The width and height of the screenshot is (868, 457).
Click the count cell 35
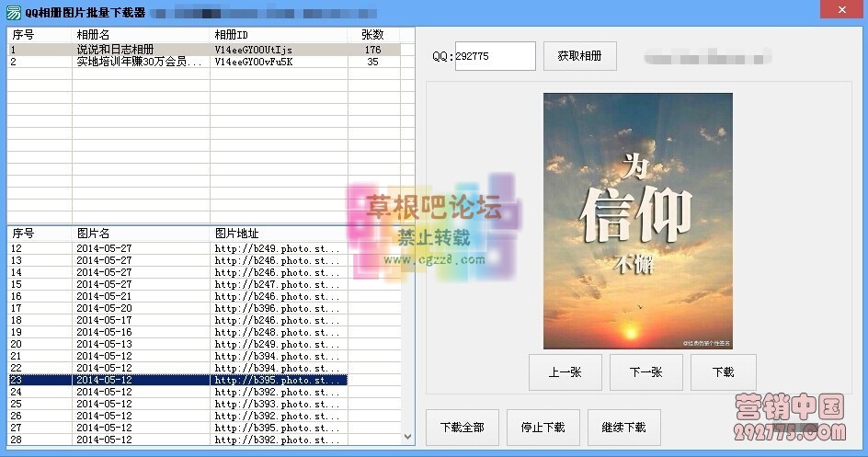[x=372, y=62]
